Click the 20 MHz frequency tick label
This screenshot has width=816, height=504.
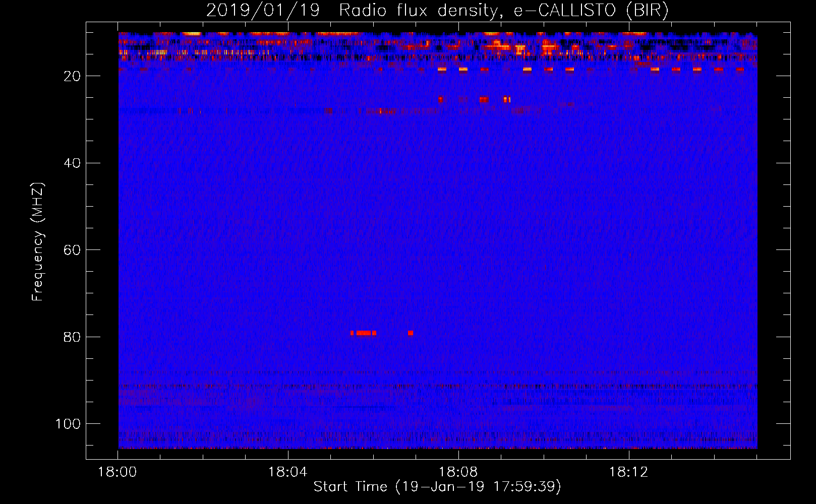[72, 76]
